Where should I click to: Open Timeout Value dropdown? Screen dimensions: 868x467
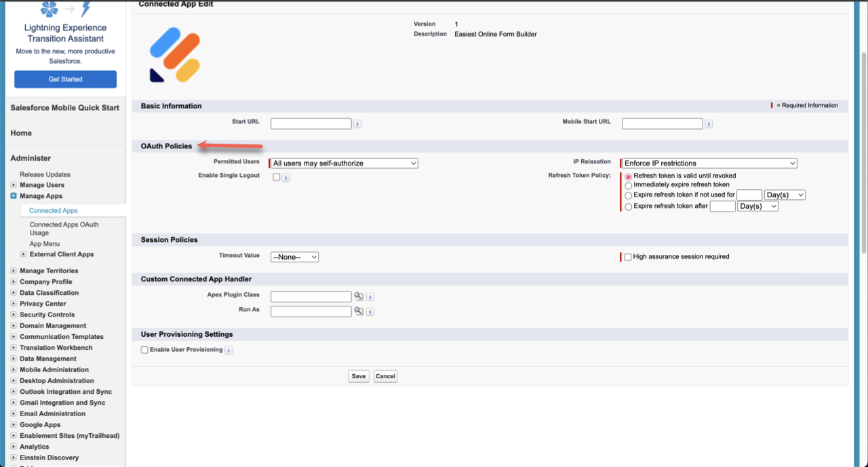tap(294, 257)
